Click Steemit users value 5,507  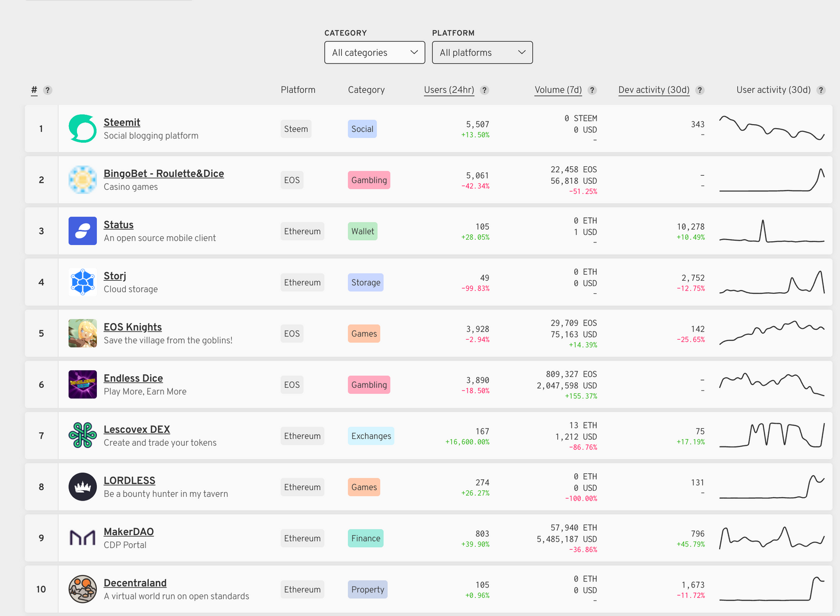pos(477,124)
